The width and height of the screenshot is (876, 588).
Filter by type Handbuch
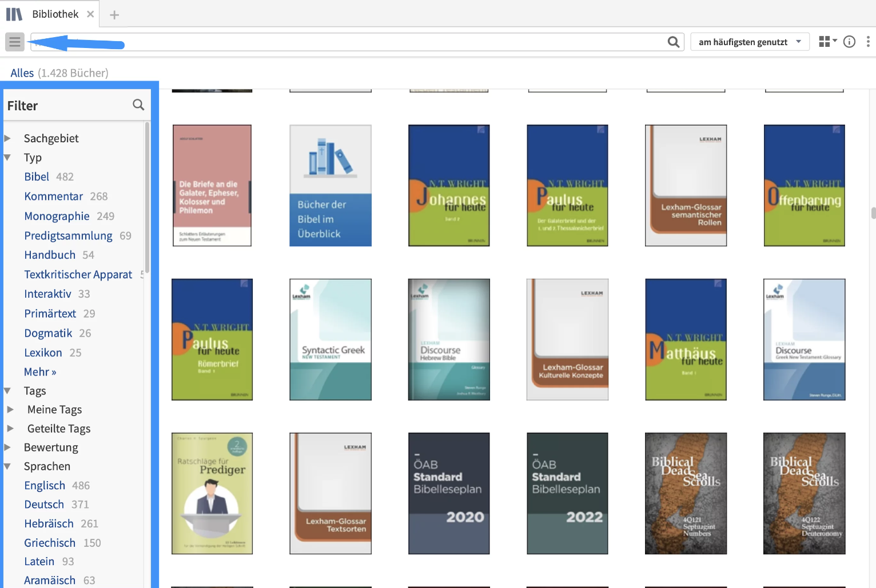tap(50, 255)
